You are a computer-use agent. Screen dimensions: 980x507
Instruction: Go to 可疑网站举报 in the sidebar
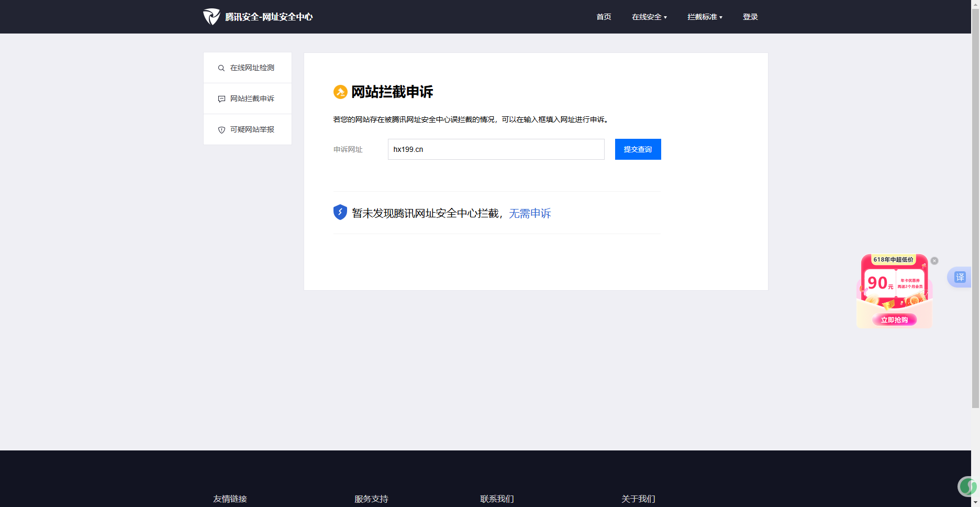[248, 130]
